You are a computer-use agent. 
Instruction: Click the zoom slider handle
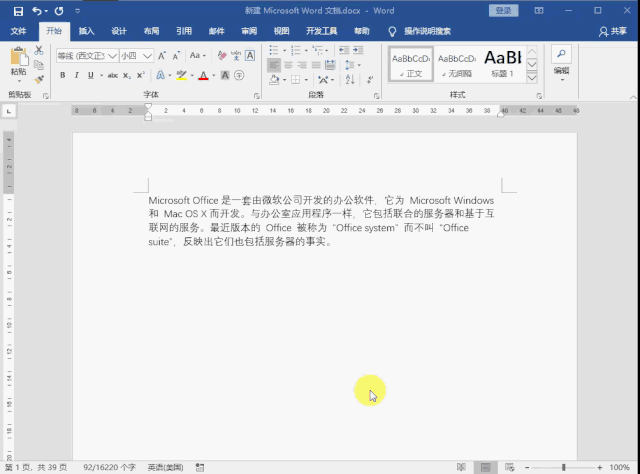564,467
